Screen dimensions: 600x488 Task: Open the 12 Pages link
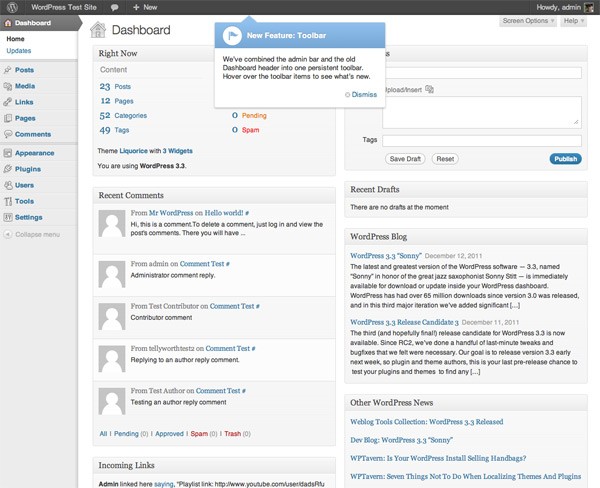(x=117, y=101)
